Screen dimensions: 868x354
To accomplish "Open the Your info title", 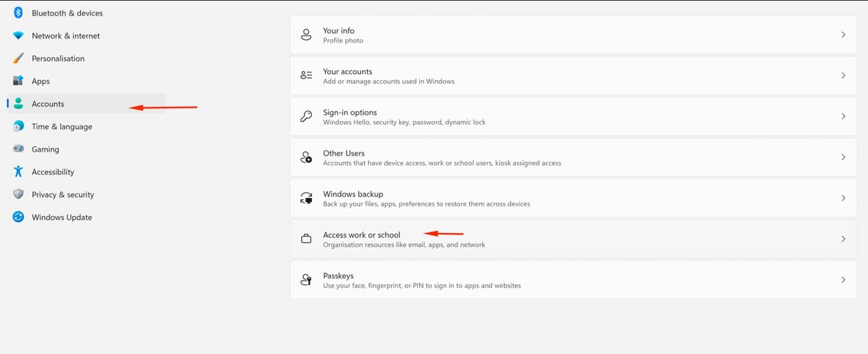I will (x=339, y=30).
